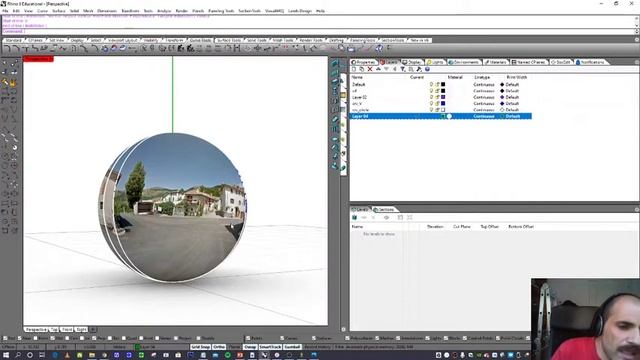
Task: Toggle Surfaces selection filter checkbox
Action: point(314,338)
